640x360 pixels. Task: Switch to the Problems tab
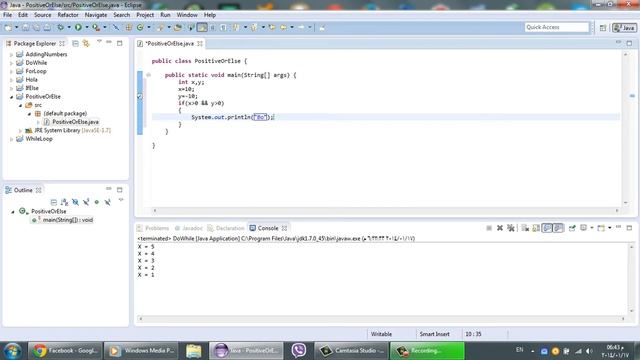(x=153, y=228)
